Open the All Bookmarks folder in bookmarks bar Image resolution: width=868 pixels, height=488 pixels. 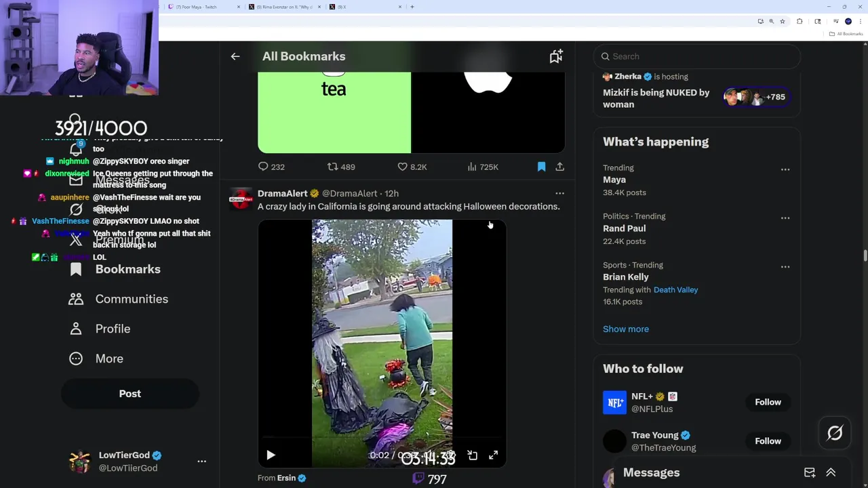pos(847,34)
